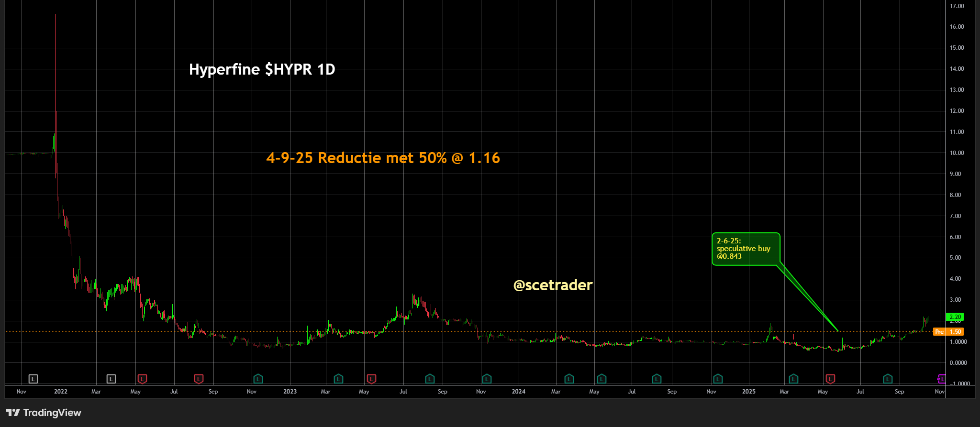
Task: Click the red earnings marker at May 2022
Action: (x=142, y=379)
